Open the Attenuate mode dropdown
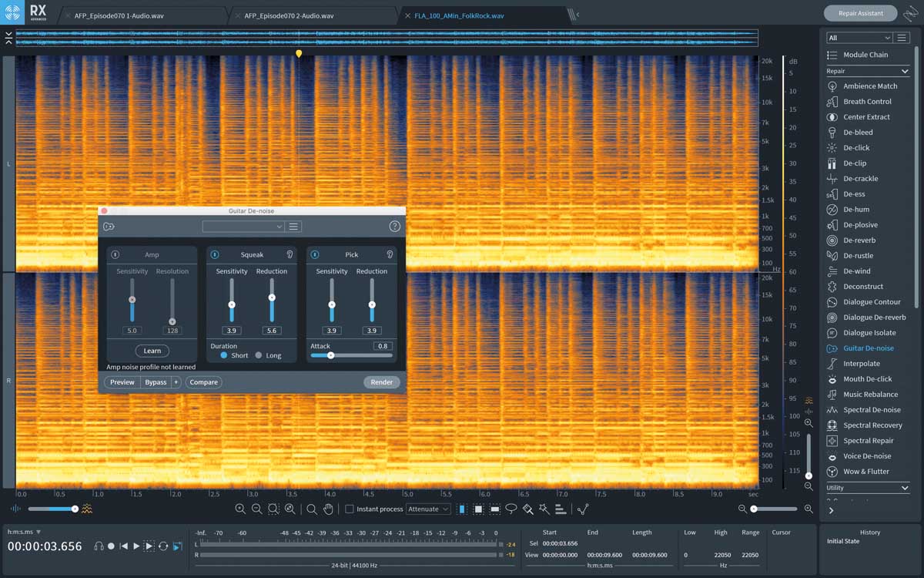924x578 pixels. [428, 509]
